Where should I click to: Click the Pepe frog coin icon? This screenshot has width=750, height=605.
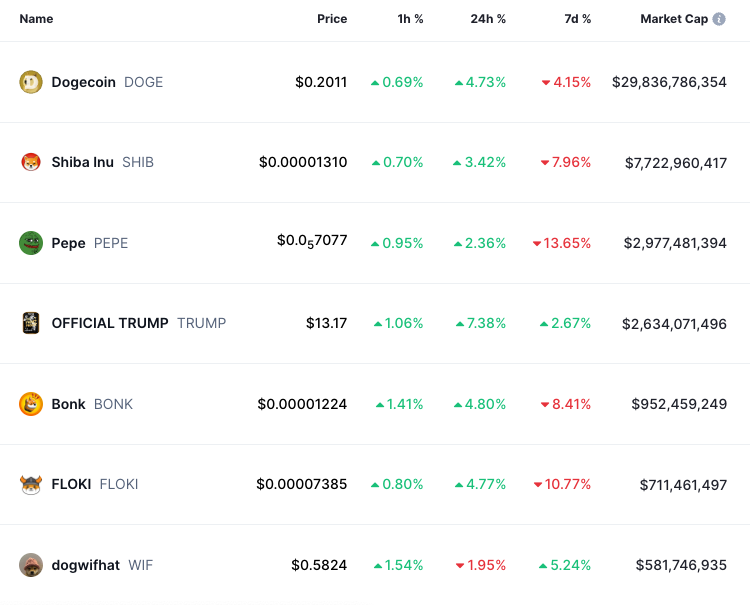coord(31,243)
